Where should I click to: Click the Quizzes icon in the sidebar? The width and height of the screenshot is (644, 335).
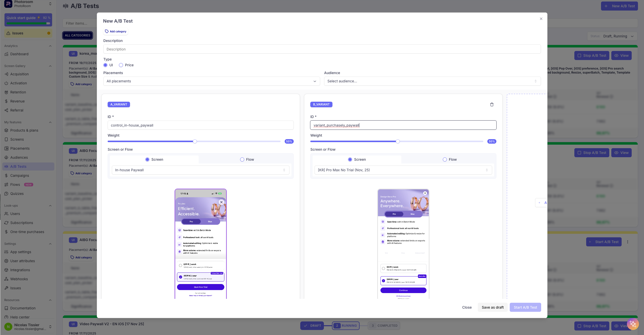[x=6, y=194]
